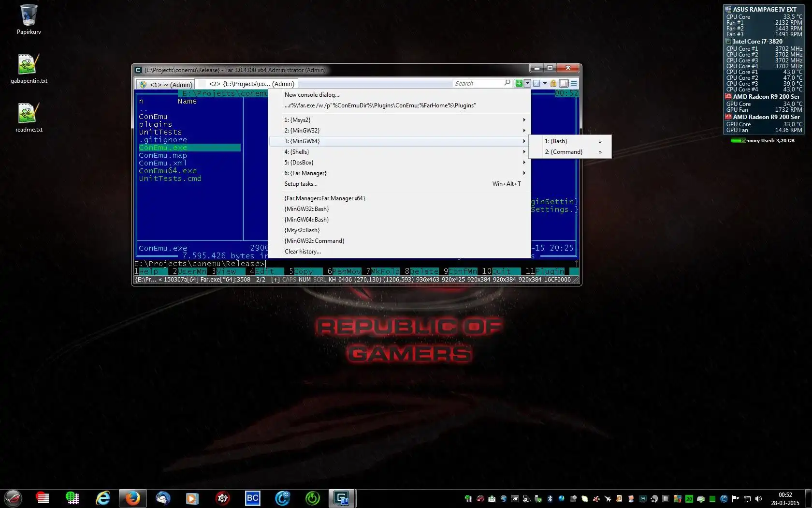812x508 pixels.
Task: Click the ConEmu taskbar button
Action: coord(342,498)
